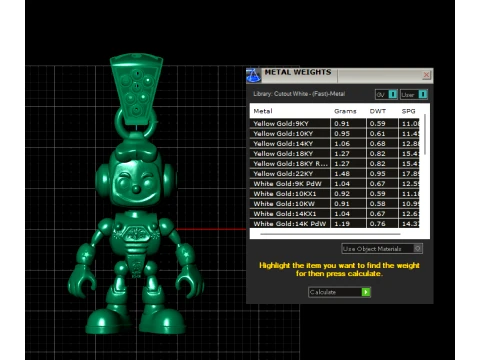The width and height of the screenshot is (480, 360).
Task: Click the green arrow beside Calculate
Action: (x=366, y=292)
